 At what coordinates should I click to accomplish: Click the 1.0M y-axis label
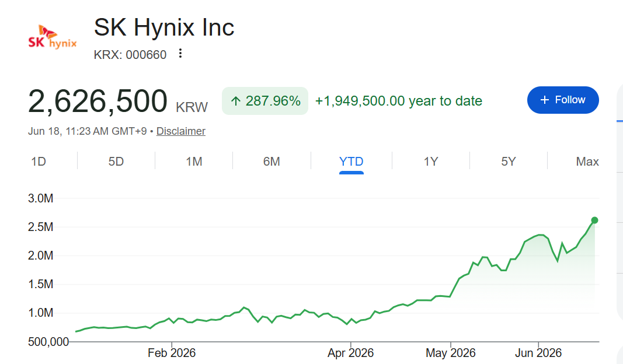(40, 313)
